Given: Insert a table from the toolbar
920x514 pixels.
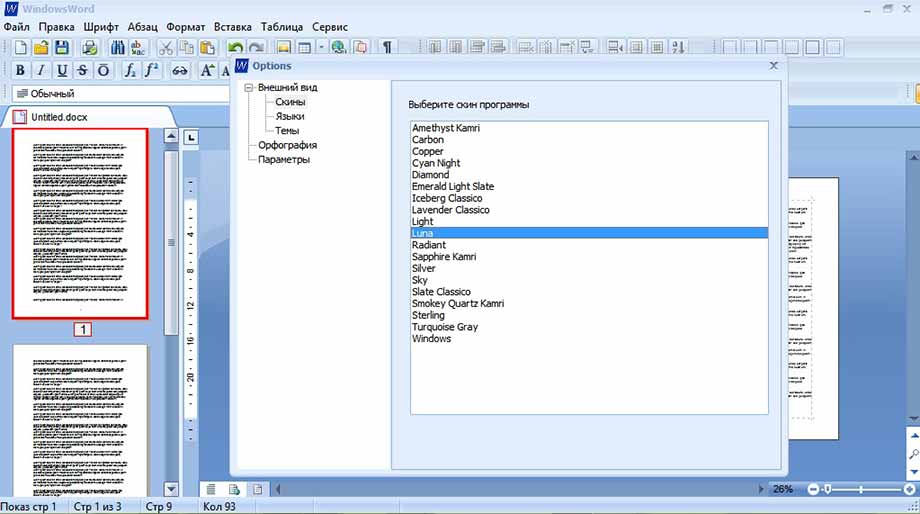Looking at the screenshot, I should (x=305, y=48).
